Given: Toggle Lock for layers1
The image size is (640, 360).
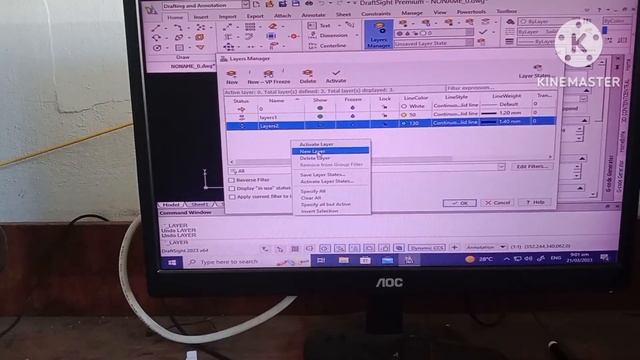Looking at the screenshot, I should (x=384, y=115).
